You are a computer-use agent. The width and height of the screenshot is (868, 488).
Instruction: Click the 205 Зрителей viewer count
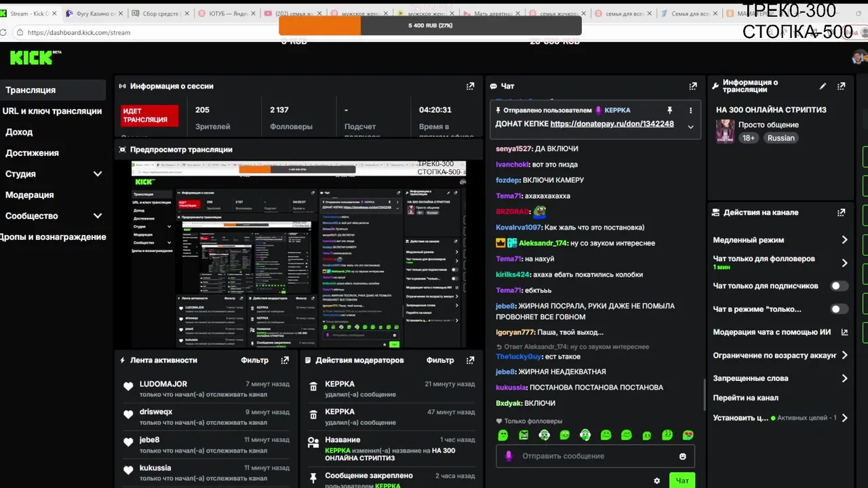tap(212, 117)
